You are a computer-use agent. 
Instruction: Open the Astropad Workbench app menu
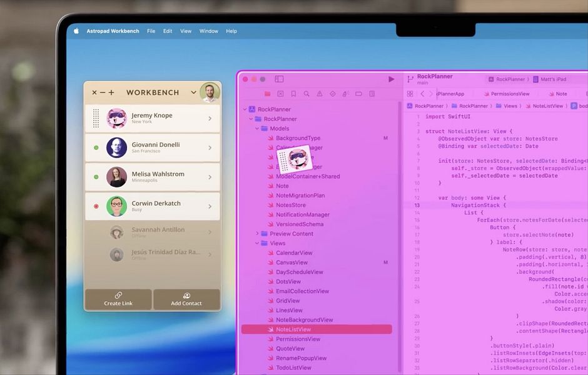coord(113,31)
